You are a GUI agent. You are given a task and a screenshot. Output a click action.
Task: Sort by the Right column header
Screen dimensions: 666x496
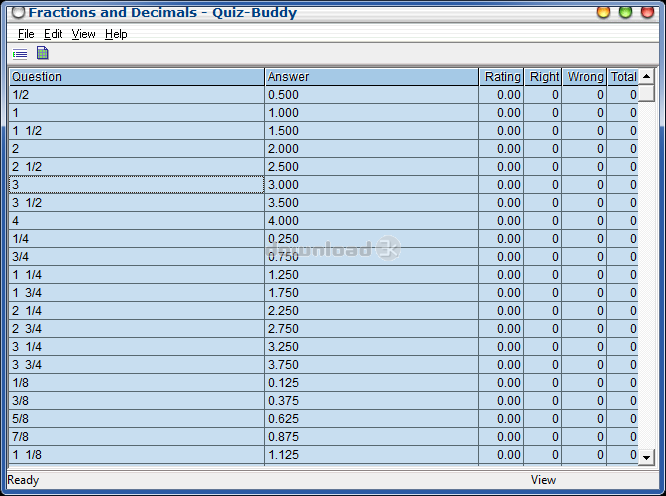point(543,77)
